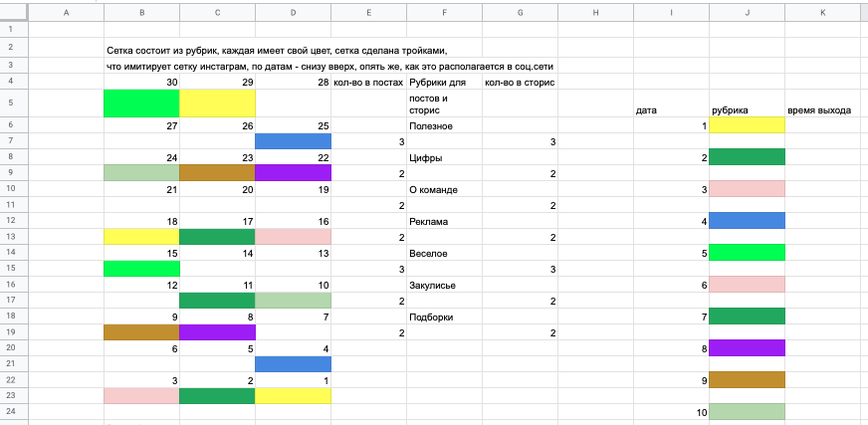The height and width of the screenshot is (425, 868).
Task: Select column B header
Action: [141, 13]
